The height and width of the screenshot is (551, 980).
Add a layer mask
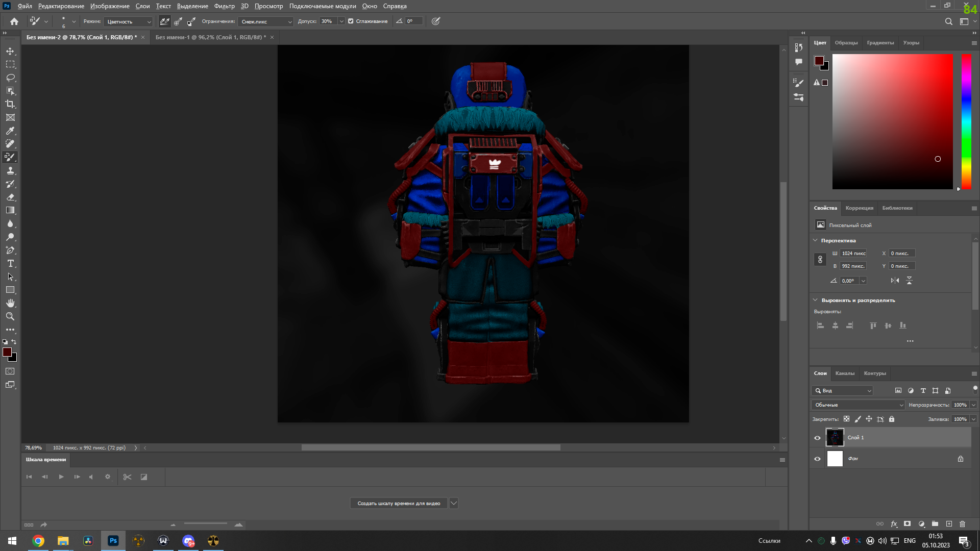pos(907,524)
